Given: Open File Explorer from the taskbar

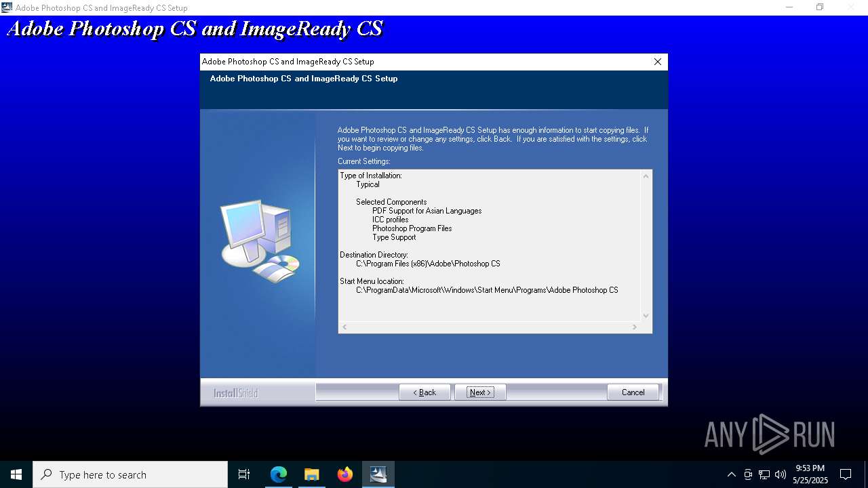Looking at the screenshot, I should click(x=311, y=474).
